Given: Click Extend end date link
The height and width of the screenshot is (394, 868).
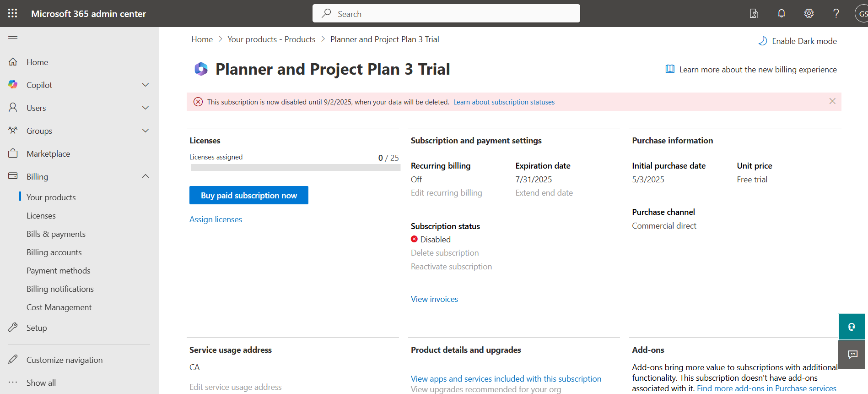Looking at the screenshot, I should click(544, 193).
